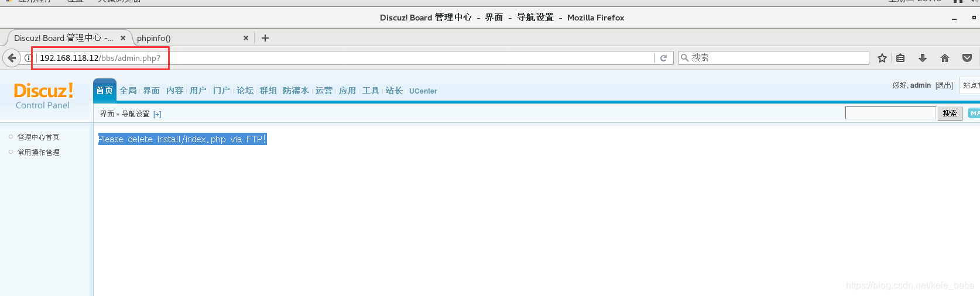Open the 界面 menu
This screenshot has height=296, width=980.
[152, 91]
